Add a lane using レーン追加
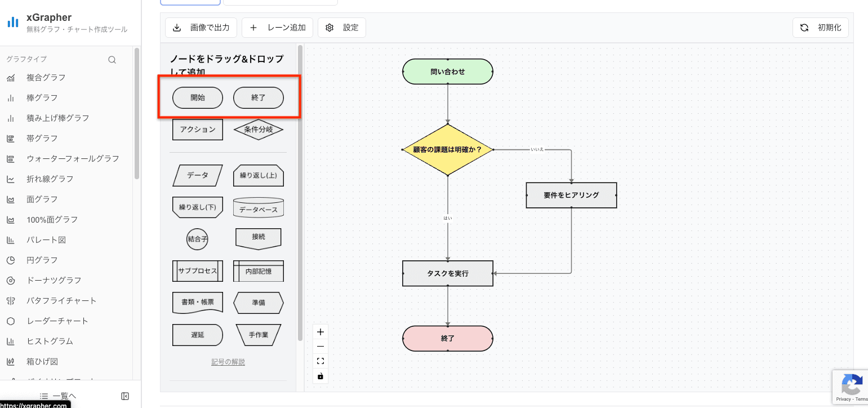This screenshot has width=868, height=408. tap(277, 27)
